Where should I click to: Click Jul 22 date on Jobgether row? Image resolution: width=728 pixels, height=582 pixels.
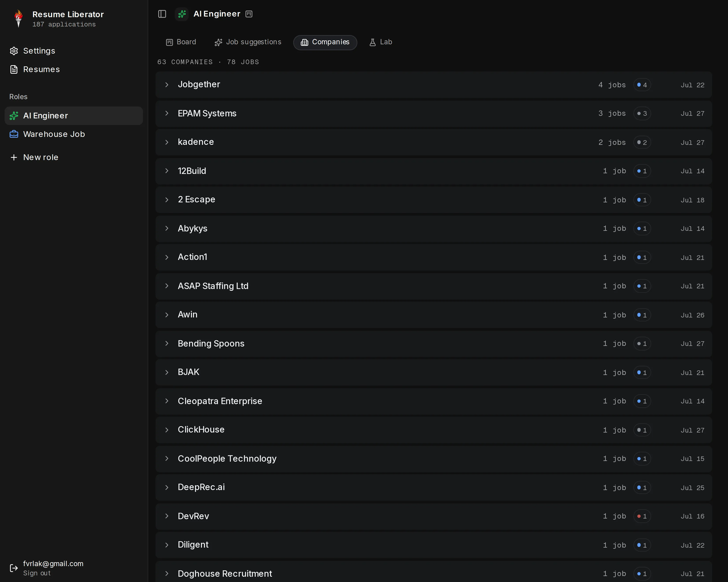tap(692, 85)
